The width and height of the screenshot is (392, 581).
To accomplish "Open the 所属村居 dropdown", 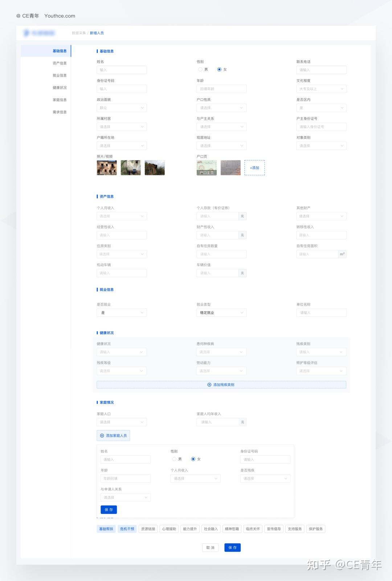I will (122, 127).
